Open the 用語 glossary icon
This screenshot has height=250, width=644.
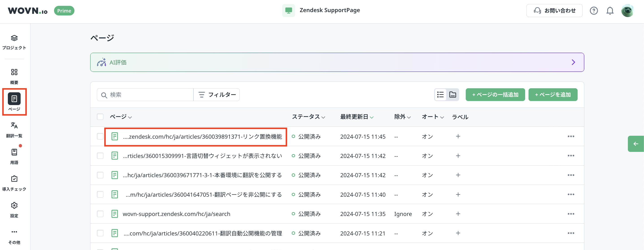[14, 152]
